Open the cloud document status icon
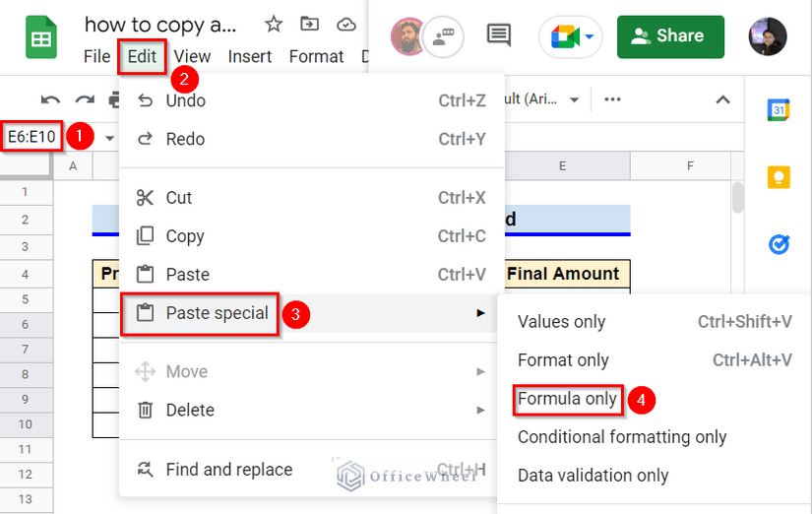Image resolution: width=812 pixels, height=514 pixels. coord(345,24)
